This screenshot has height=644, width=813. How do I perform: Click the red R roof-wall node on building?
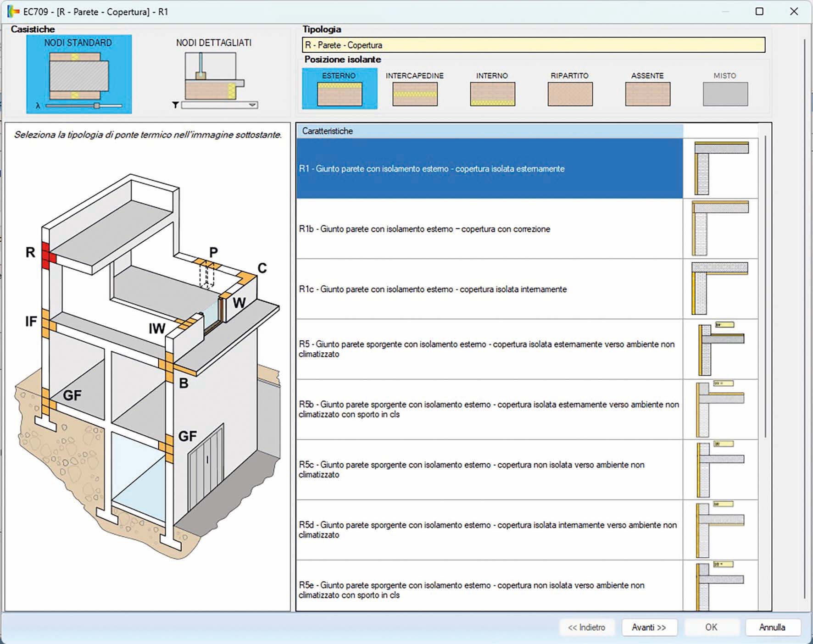tap(48, 255)
